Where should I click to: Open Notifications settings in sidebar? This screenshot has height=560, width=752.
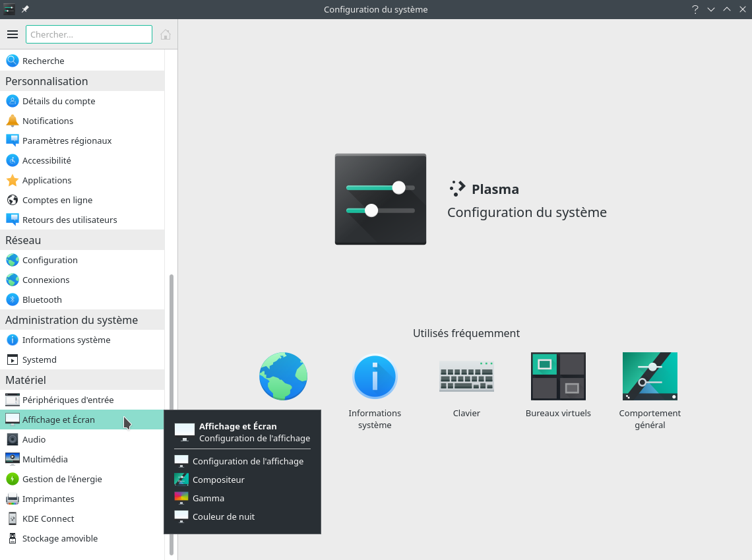coord(47,121)
